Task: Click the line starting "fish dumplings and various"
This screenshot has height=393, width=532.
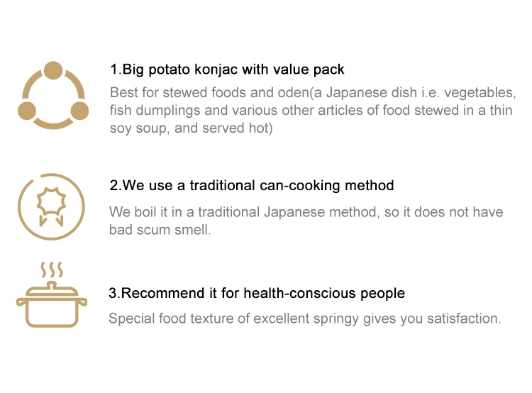Action: pyautogui.click(x=310, y=111)
